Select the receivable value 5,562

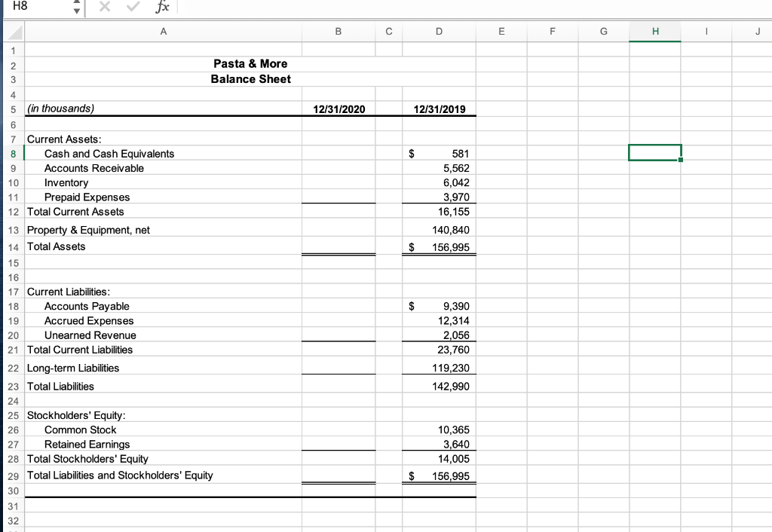(440, 168)
